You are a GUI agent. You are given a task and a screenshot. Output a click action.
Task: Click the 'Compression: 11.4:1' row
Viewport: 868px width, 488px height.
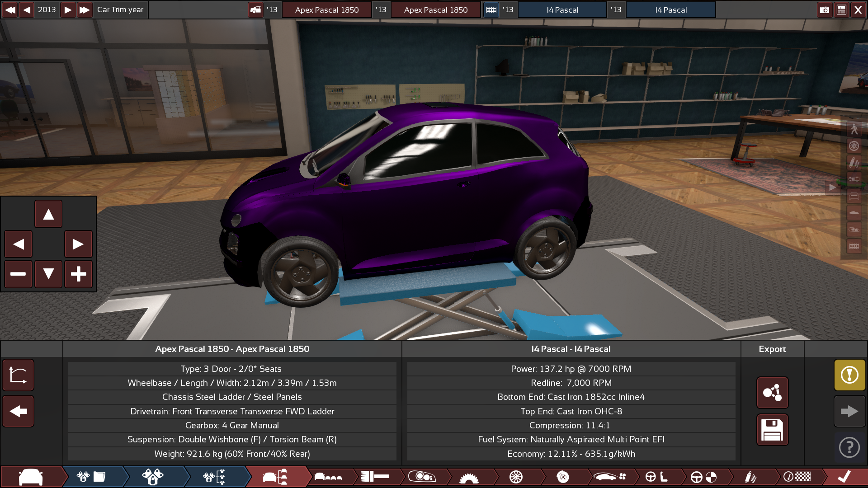[571, 425]
